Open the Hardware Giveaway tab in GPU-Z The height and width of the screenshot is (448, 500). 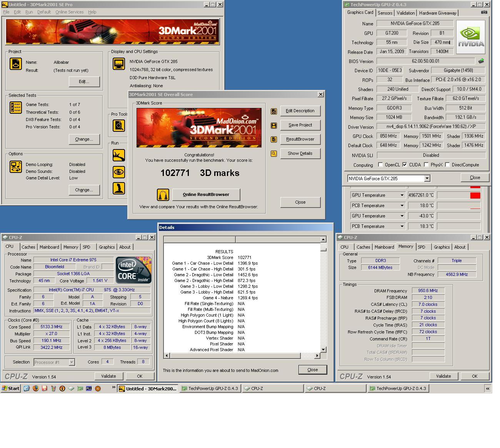pyautogui.click(x=438, y=13)
